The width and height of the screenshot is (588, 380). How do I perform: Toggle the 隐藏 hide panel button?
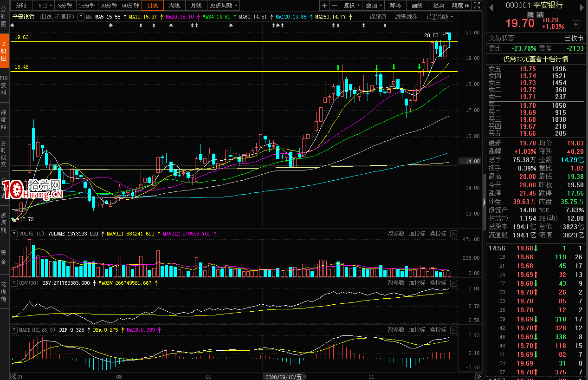(460, 6)
